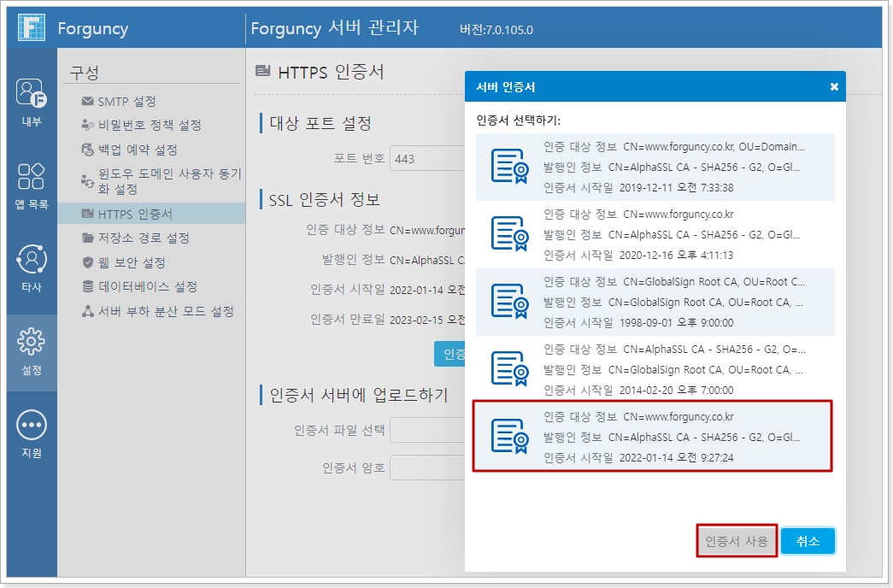Click the Forguncy logo icon
The image size is (893, 588).
point(31,27)
